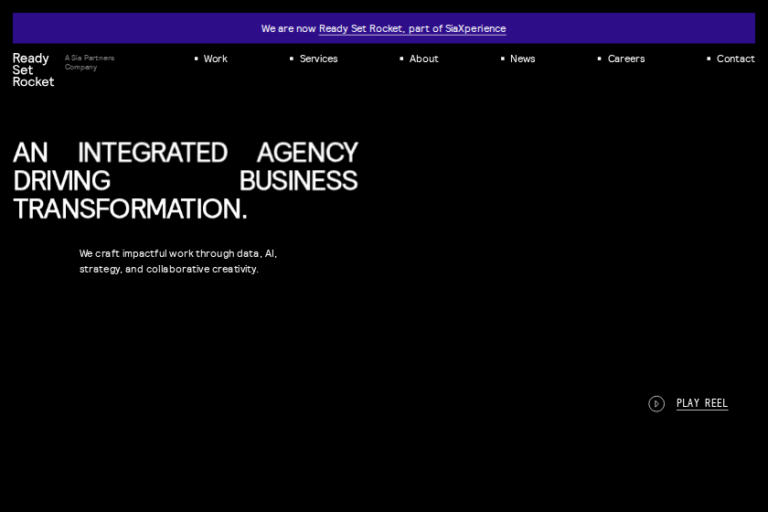768x512 pixels.
Task: Click the square bullet before Work
Action: click(x=196, y=59)
